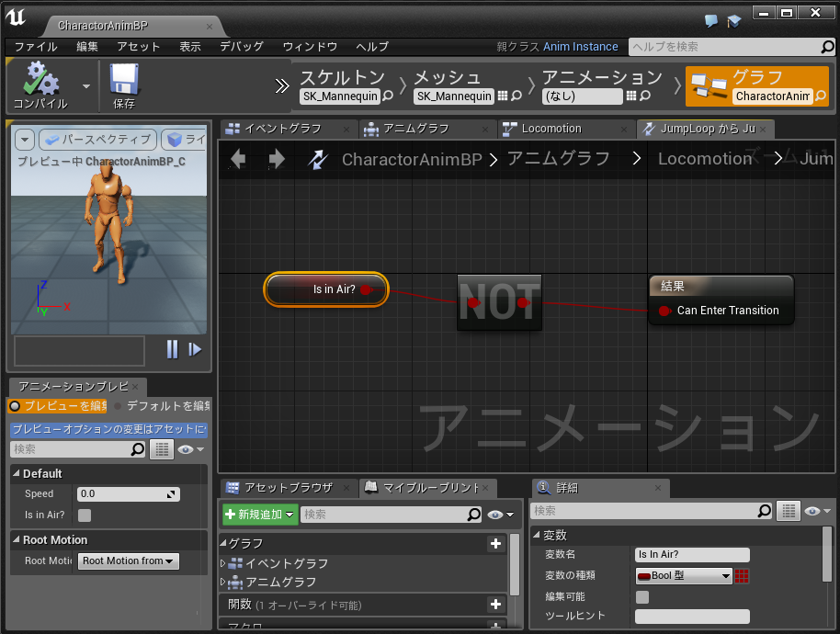
Task: Switch to the アニムグラフ tab
Action: (415, 129)
